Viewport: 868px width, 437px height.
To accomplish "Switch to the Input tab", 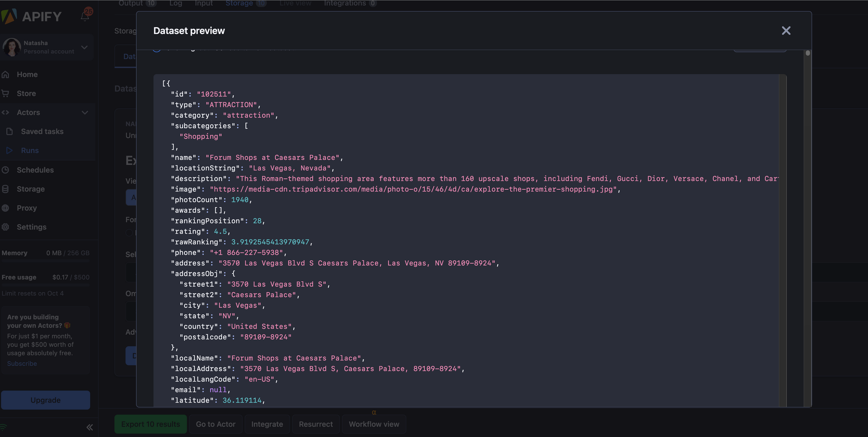I will pos(204,3).
